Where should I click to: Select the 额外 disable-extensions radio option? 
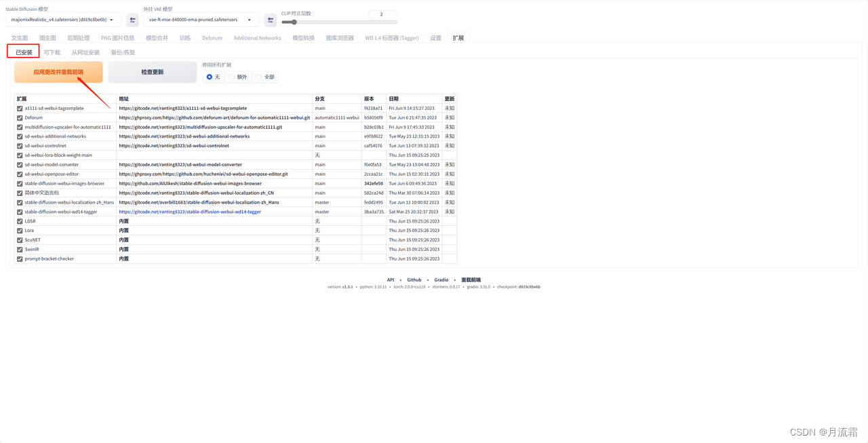(x=232, y=77)
